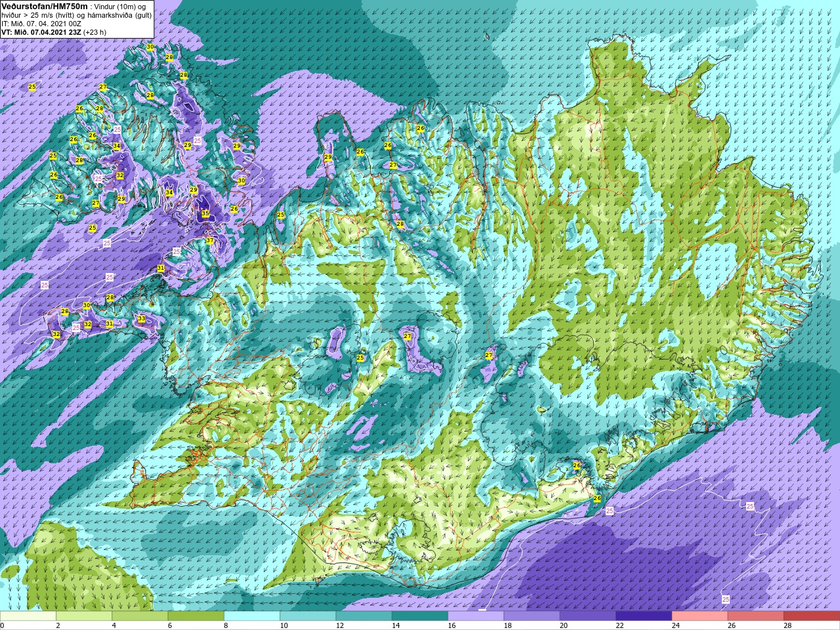Pick the yellow gust label reading 33
This screenshot has height=630, width=840.
click(x=141, y=318)
